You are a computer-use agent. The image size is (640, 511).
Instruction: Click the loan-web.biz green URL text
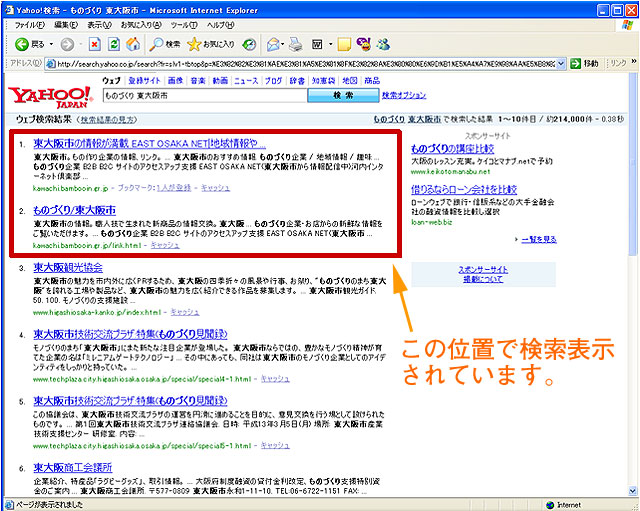click(x=431, y=222)
